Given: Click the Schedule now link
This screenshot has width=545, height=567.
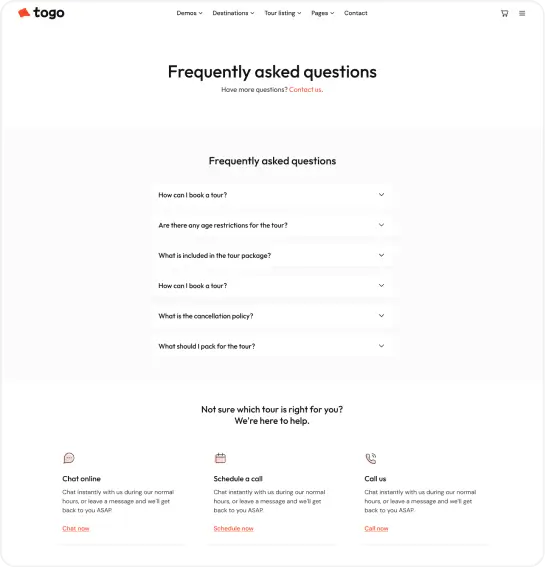Looking at the screenshot, I should coord(233,528).
